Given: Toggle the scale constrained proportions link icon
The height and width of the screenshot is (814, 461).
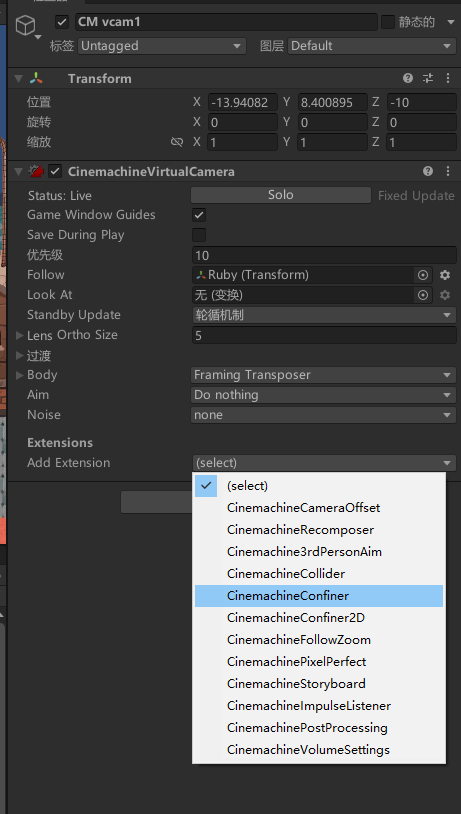Looking at the screenshot, I should tap(177, 142).
